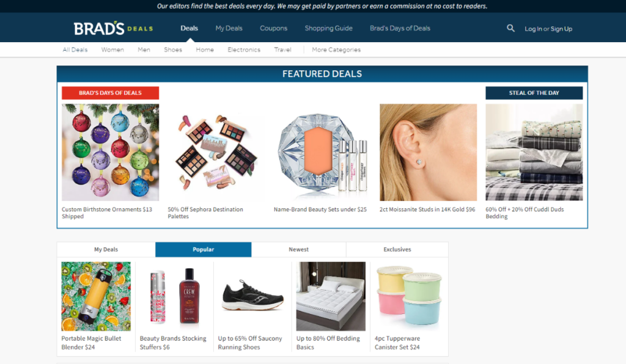This screenshot has height=364, width=626.
Task: Open Shopping Guide in the top navigation
Action: (328, 28)
